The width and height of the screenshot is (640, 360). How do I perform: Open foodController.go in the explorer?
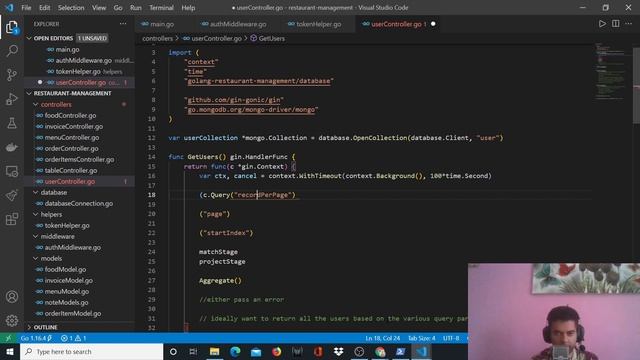(x=70, y=116)
